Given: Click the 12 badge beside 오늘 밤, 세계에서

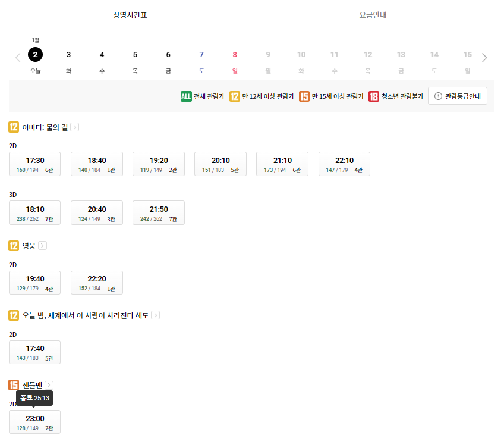Looking at the screenshot, I should pyautogui.click(x=14, y=315).
